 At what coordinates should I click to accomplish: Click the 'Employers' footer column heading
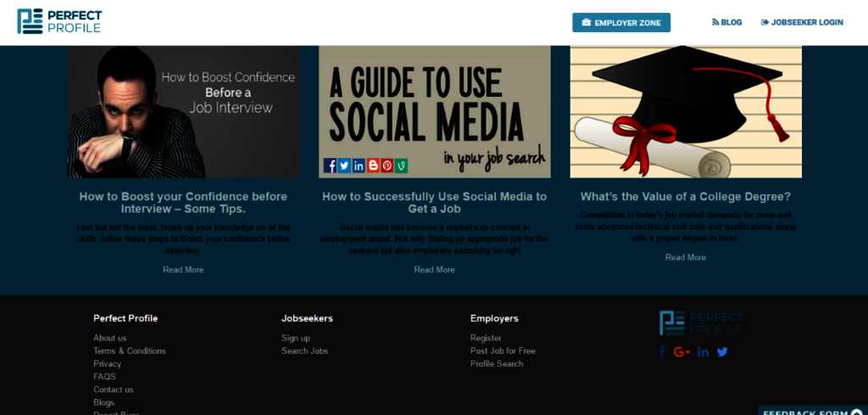(494, 318)
